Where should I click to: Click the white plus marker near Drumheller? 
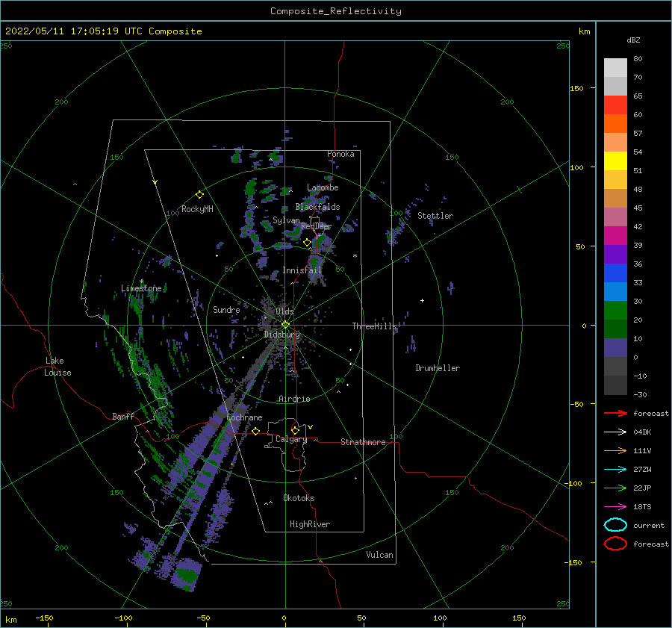coord(422,300)
